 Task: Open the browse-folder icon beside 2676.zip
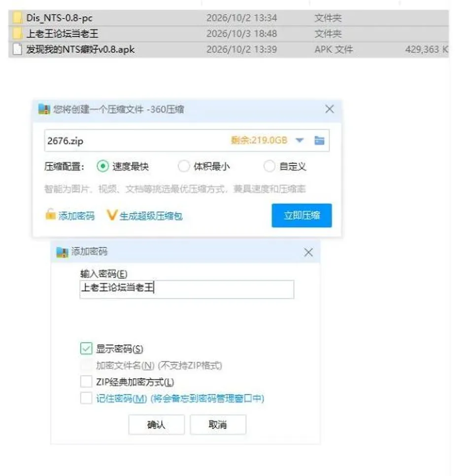coord(319,140)
